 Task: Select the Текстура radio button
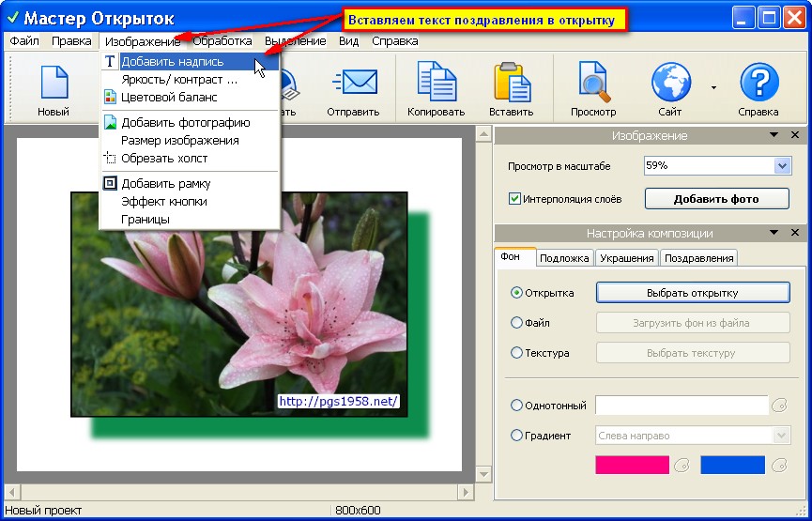pos(516,353)
